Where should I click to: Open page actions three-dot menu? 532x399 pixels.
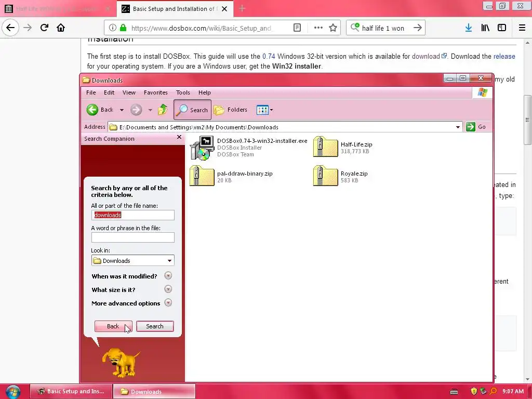(x=318, y=28)
